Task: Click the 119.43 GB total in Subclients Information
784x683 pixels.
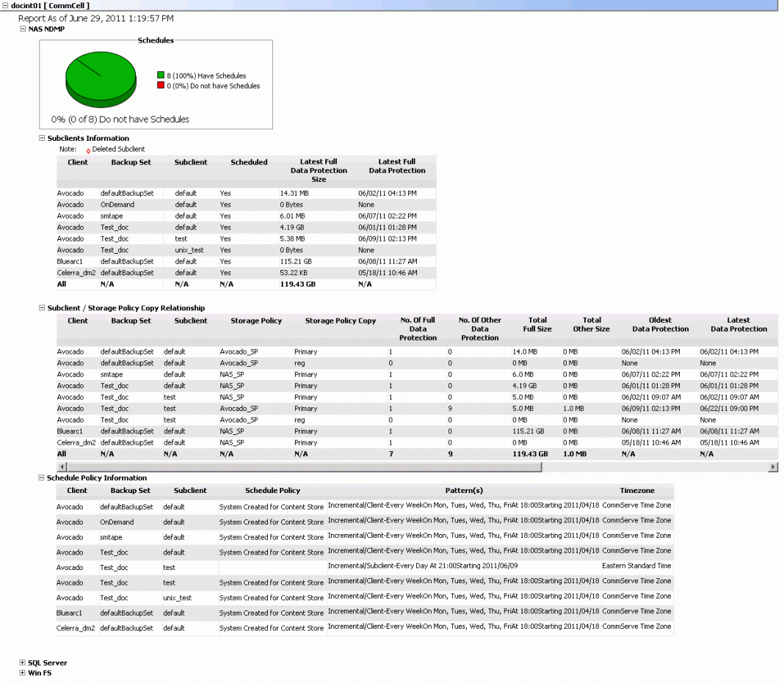Action: (x=297, y=284)
